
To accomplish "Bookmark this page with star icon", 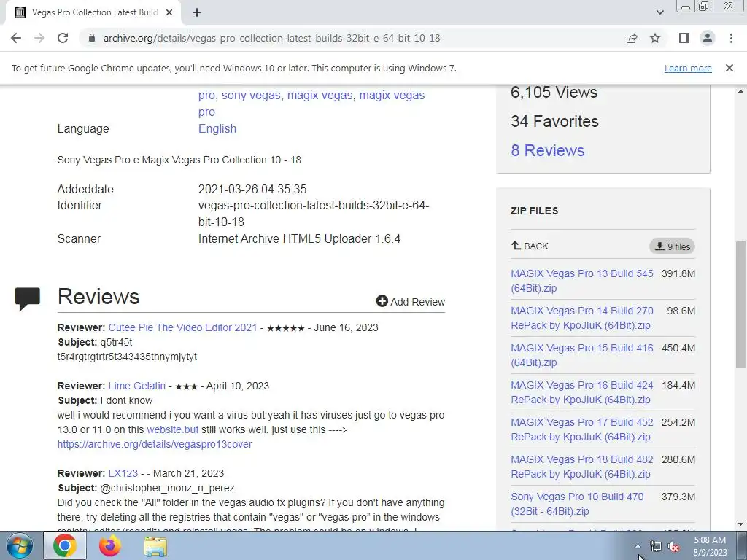I will tap(655, 38).
